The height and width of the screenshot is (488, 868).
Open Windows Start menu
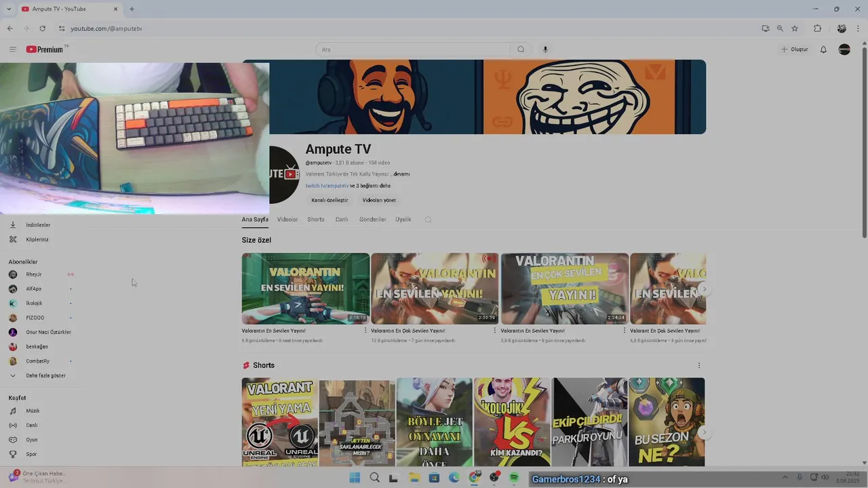coord(355,478)
